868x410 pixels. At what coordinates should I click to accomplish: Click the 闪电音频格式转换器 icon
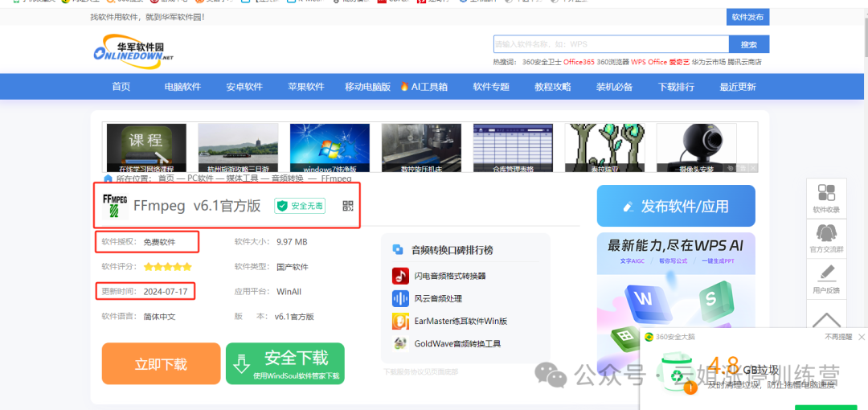pos(400,276)
